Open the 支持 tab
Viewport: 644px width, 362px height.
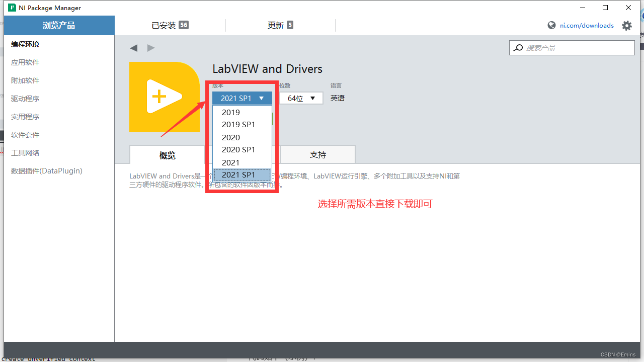click(x=317, y=154)
